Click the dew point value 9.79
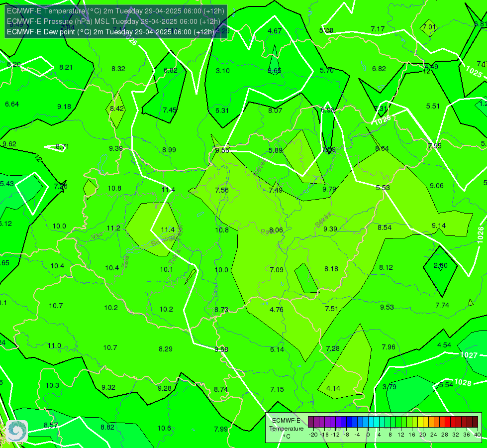This screenshot has width=487, height=448. click(x=329, y=189)
